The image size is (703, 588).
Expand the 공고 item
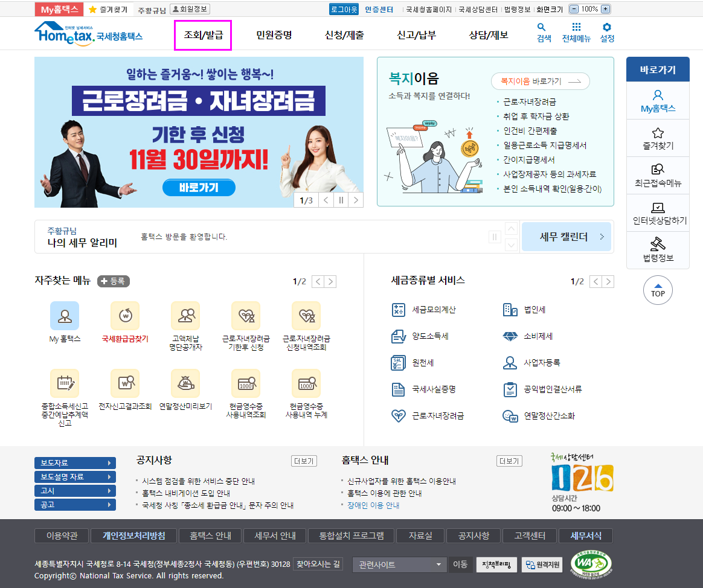75,505
